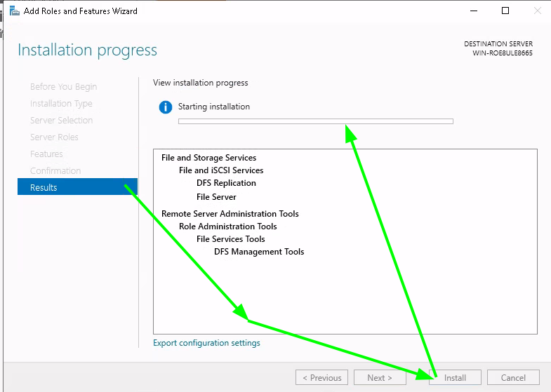The height and width of the screenshot is (392, 551).
Task: Click the blue information icon
Action: click(166, 107)
